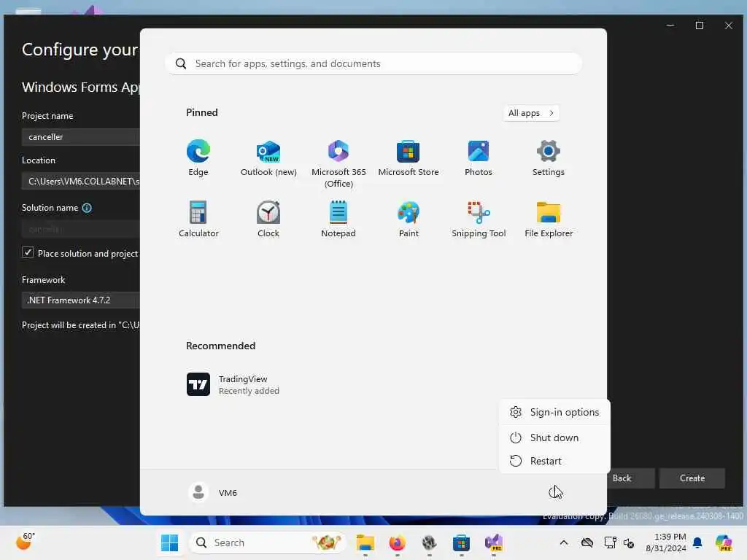Launch the Photos app
This screenshot has height=560, width=747.
479,158
